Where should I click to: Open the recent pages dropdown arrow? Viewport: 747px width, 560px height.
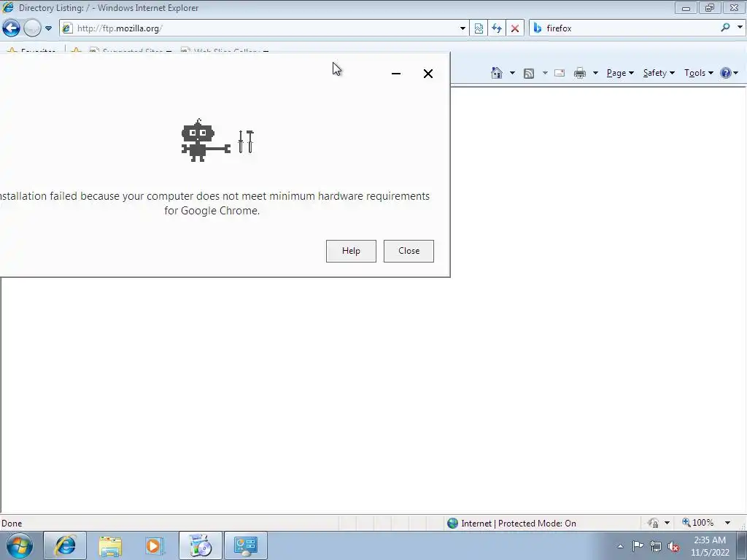point(48,28)
